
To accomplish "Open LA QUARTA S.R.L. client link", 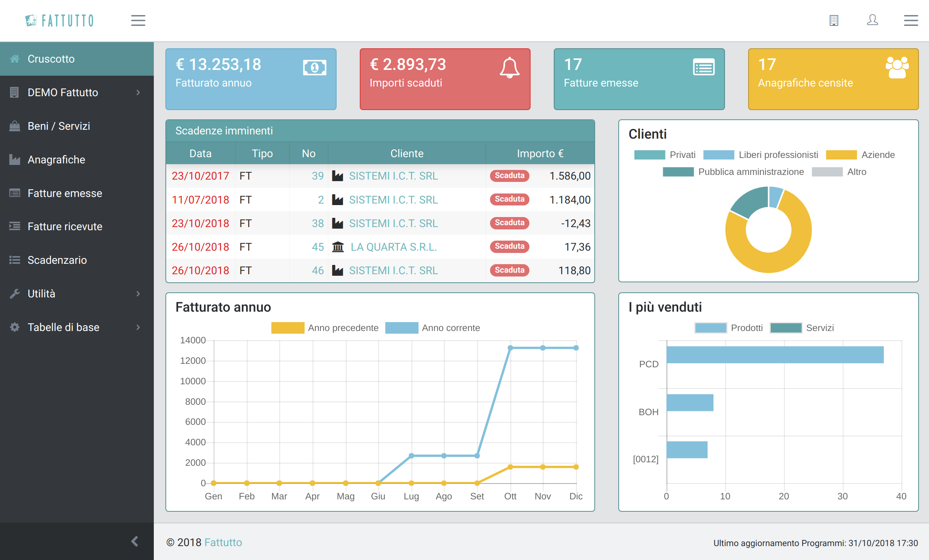I will [x=393, y=247].
